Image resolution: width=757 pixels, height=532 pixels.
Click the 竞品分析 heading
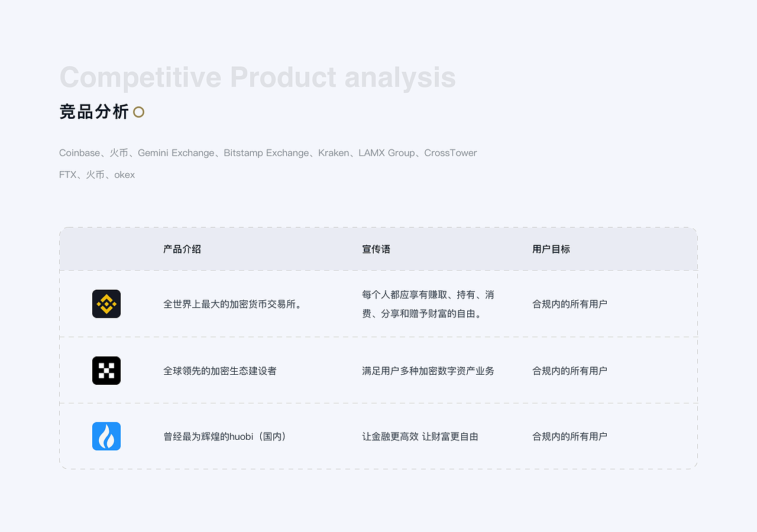click(x=94, y=112)
